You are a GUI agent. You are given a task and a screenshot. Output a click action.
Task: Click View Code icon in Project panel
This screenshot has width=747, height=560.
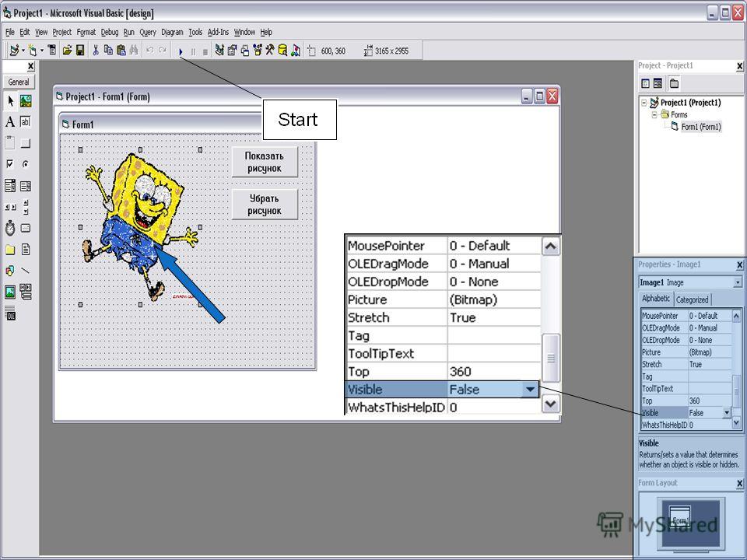click(x=646, y=84)
